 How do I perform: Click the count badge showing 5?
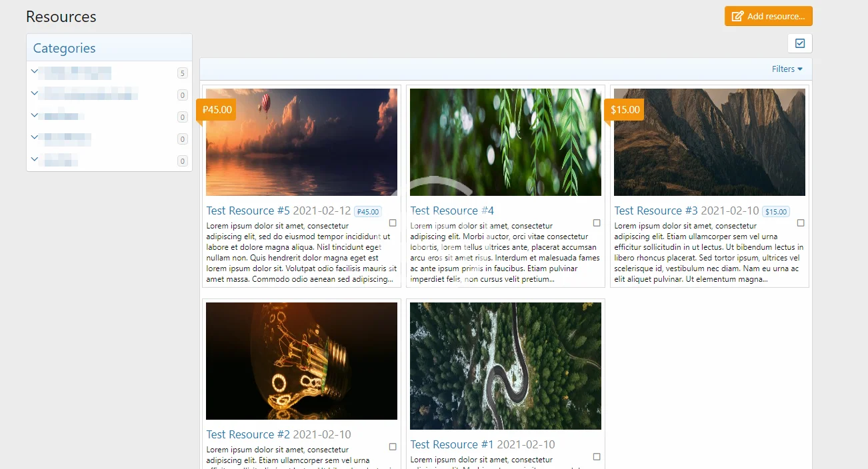(183, 73)
